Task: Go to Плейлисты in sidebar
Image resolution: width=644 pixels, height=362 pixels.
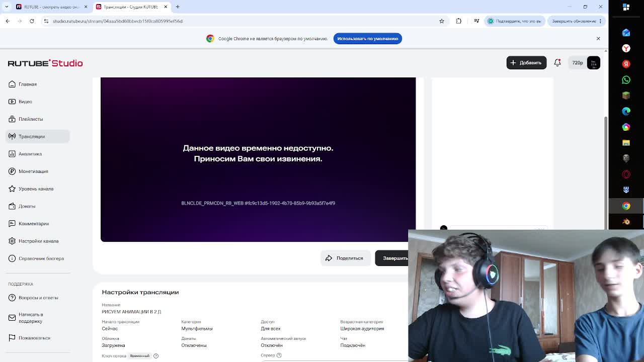Action: click(x=31, y=119)
